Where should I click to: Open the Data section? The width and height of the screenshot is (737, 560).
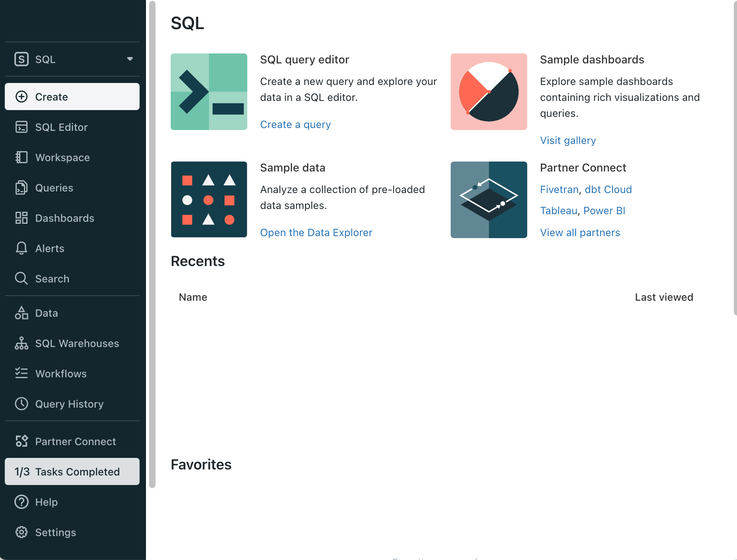click(47, 313)
